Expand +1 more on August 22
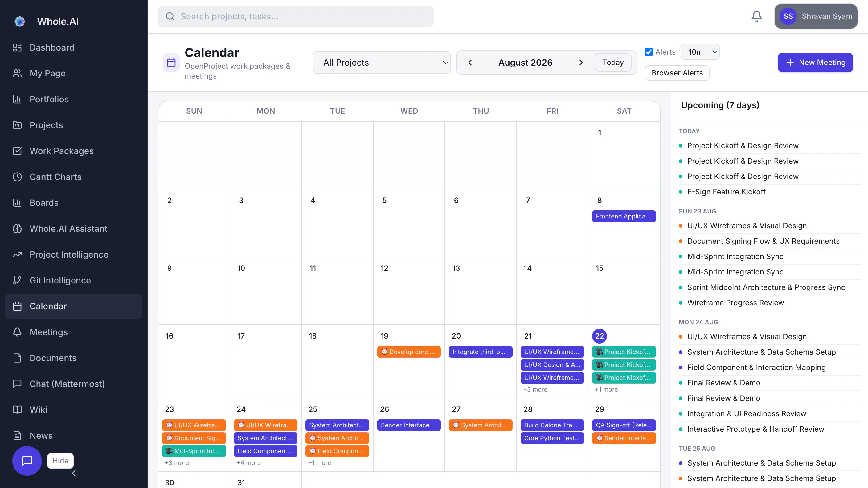868x488 pixels. pos(606,390)
